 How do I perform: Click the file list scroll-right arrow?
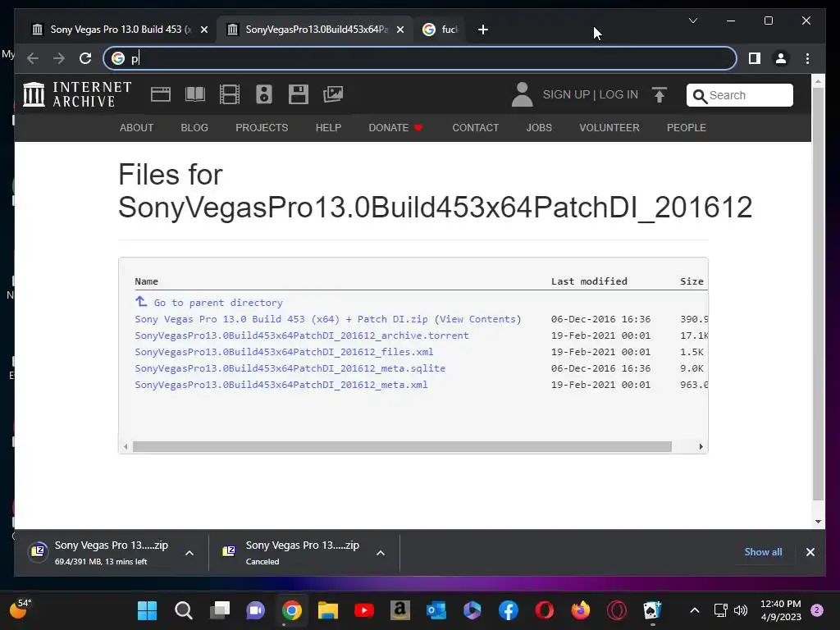tap(701, 447)
